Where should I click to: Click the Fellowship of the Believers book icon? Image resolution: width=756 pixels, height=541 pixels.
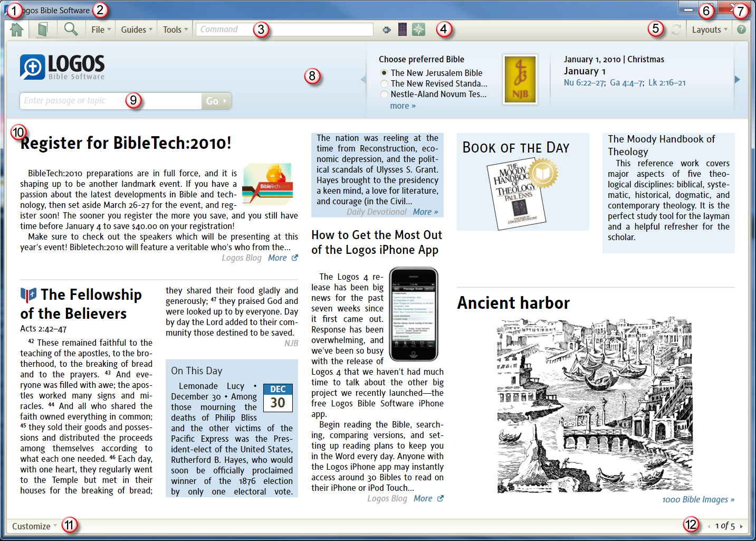coord(28,295)
